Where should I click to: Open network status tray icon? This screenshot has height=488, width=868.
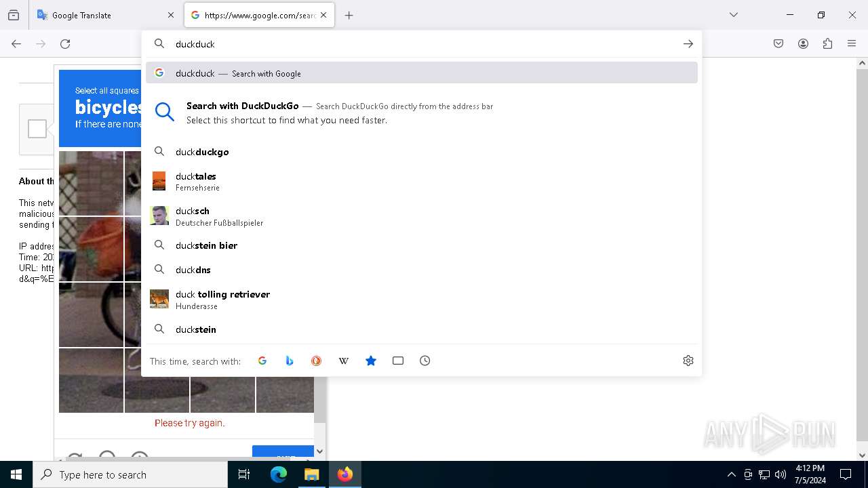(x=764, y=474)
